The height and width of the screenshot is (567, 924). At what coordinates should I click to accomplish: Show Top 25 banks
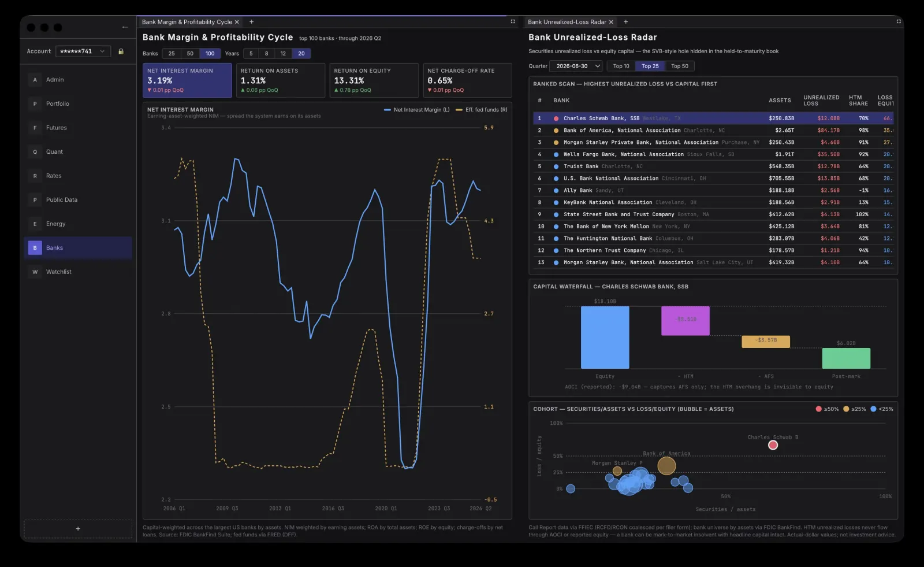(x=650, y=66)
